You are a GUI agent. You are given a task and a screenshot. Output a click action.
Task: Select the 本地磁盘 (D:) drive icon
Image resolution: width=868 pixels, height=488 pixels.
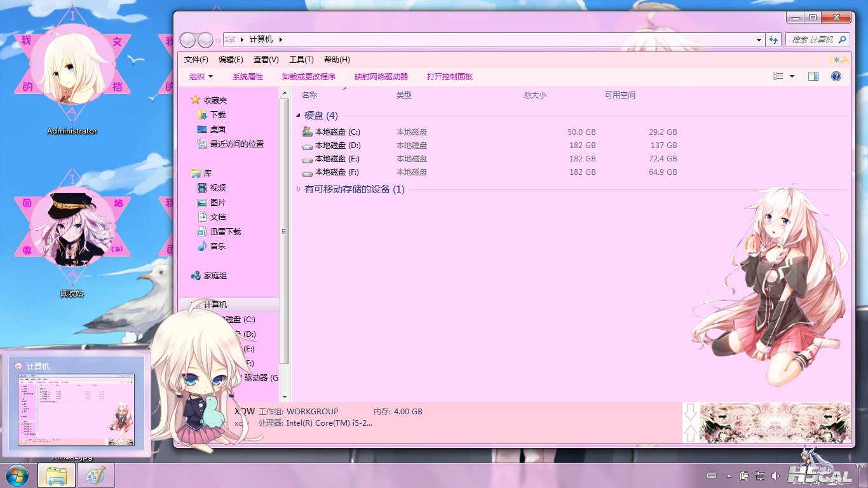coord(308,146)
